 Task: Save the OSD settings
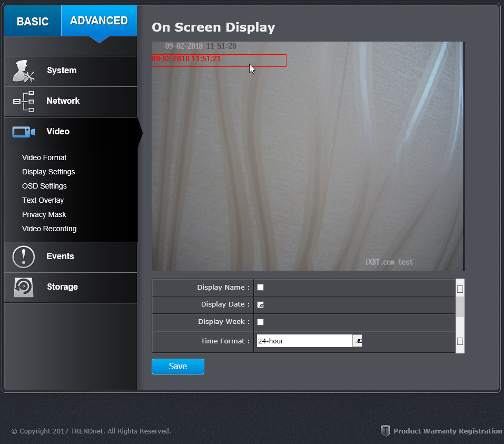[x=178, y=367]
